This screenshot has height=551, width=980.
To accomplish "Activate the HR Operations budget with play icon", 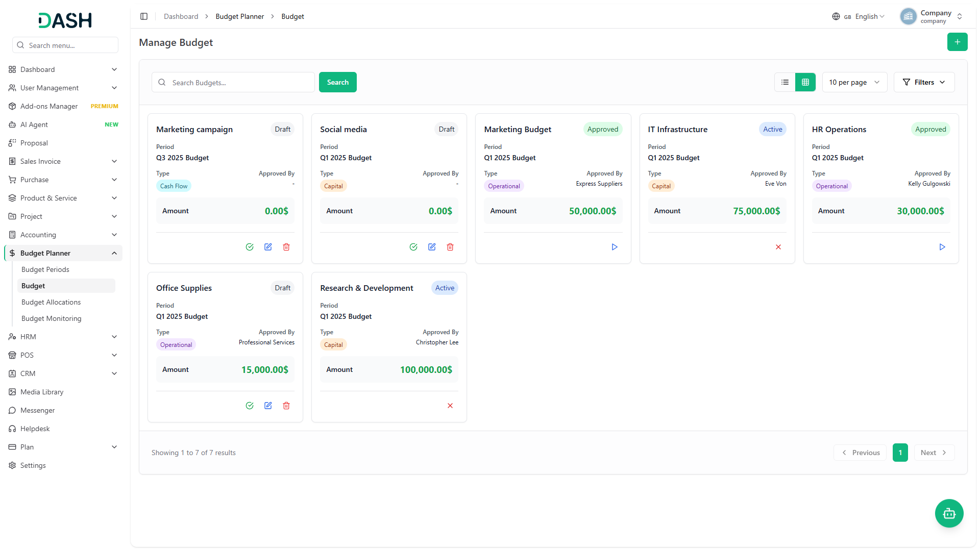I will [942, 247].
